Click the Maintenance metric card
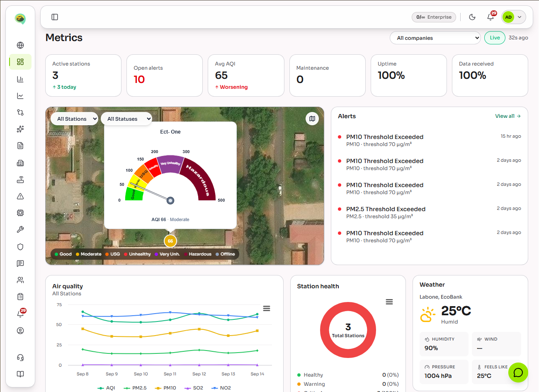Image resolution: width=539 pixels, height=392 pixels. [328, 75]
